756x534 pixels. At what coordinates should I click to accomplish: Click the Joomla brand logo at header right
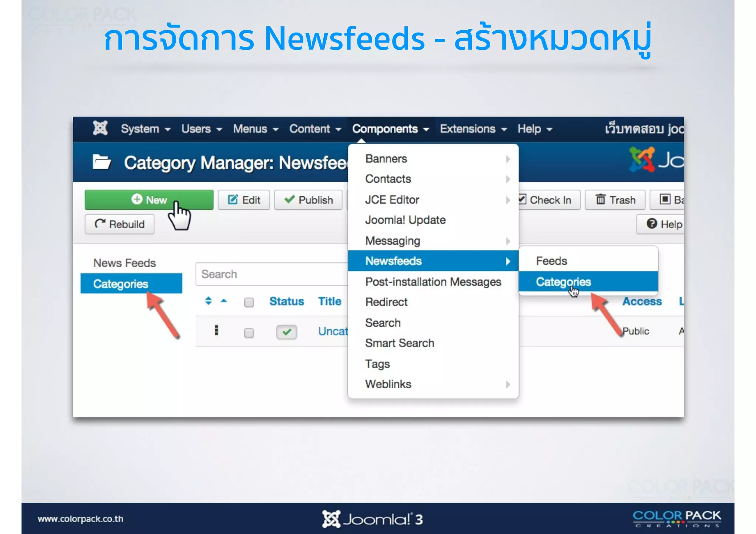(656, 160)
